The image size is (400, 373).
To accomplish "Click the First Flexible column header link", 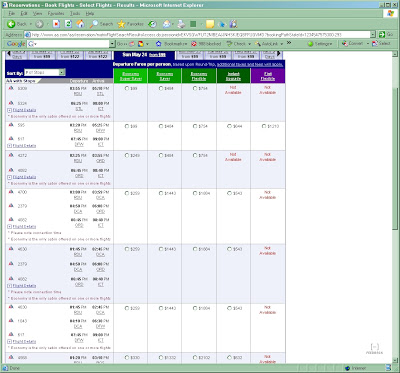I will coord(268,76).
